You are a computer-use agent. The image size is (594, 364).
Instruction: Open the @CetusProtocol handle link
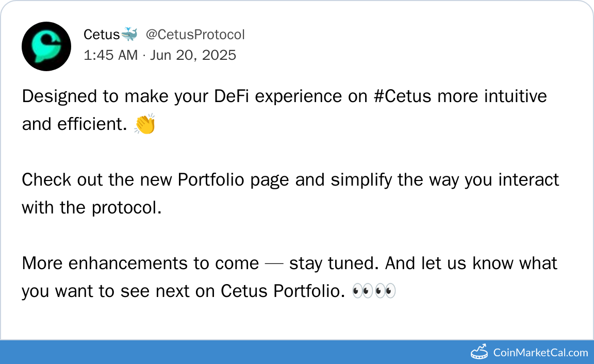(x=195, y=35)
